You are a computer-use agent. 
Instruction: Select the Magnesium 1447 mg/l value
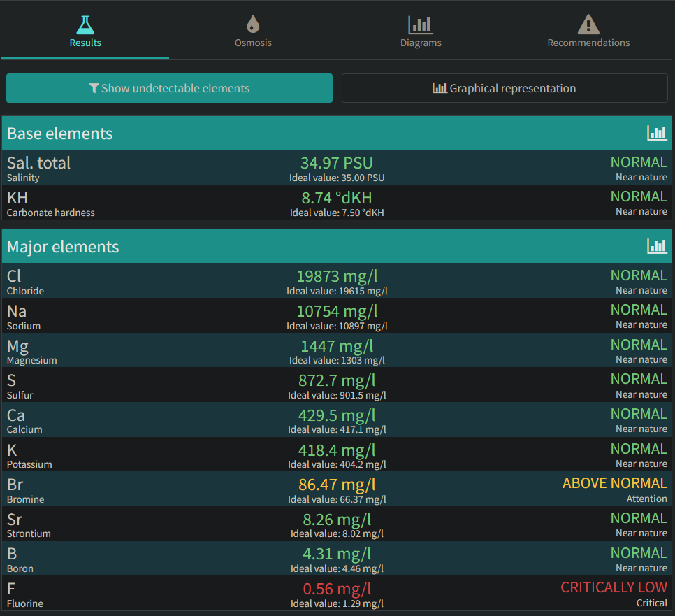click(x=337, y=346)
